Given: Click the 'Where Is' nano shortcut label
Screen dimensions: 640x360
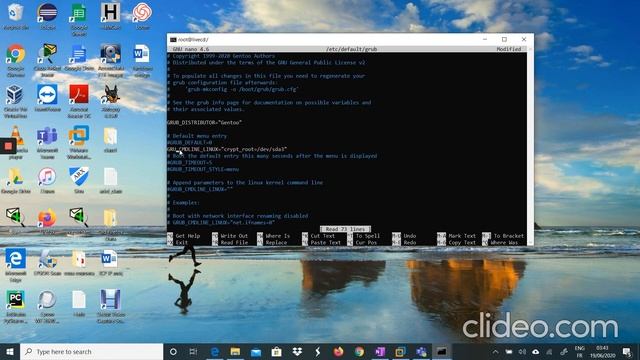Looking at the screenshot, I should click(278, 236).
